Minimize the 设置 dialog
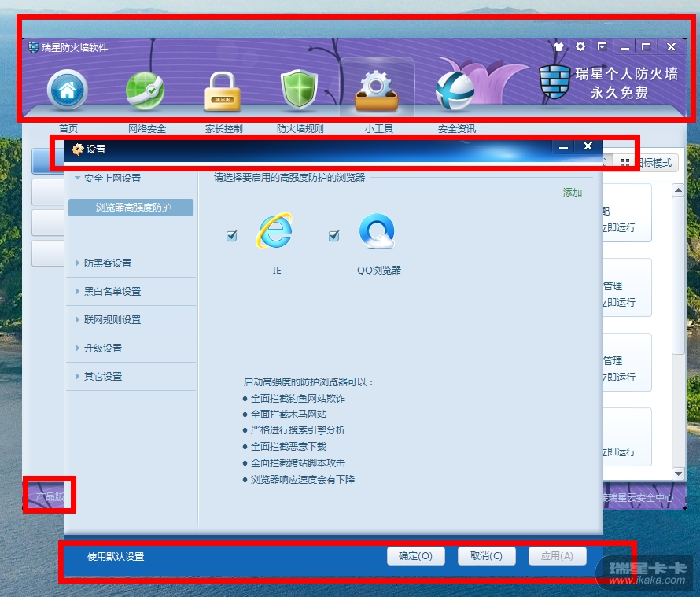 click(564, 147)
